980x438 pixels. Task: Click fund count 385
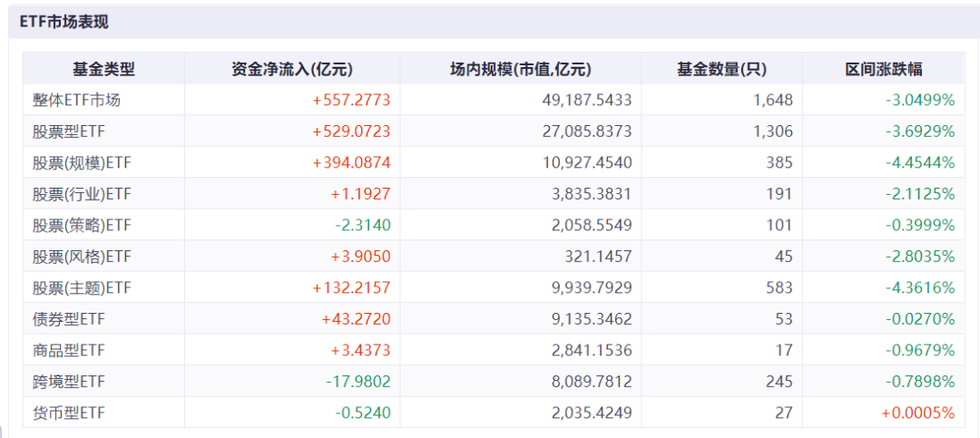click(x=780, y=162)
